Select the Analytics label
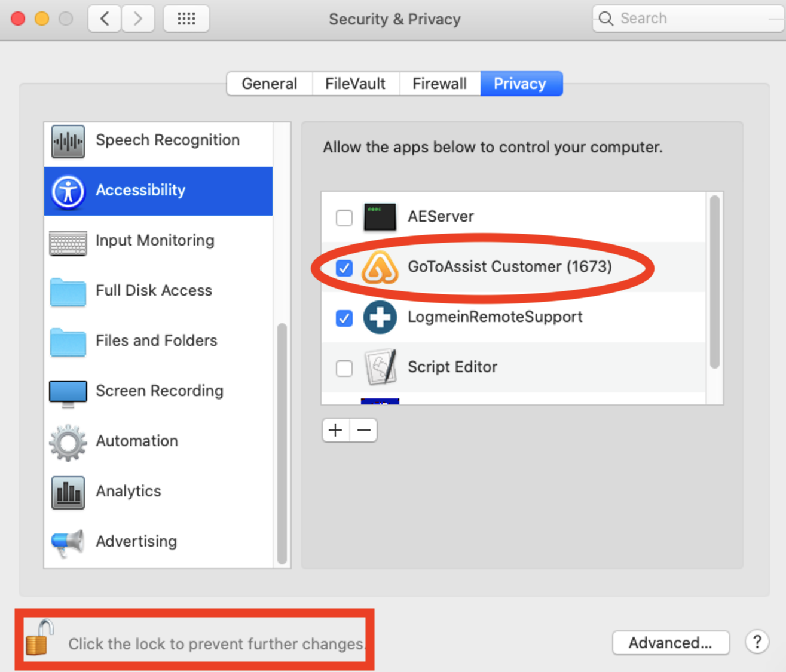The height and width of the screenshot is (672, 786). tap(129, 491)
